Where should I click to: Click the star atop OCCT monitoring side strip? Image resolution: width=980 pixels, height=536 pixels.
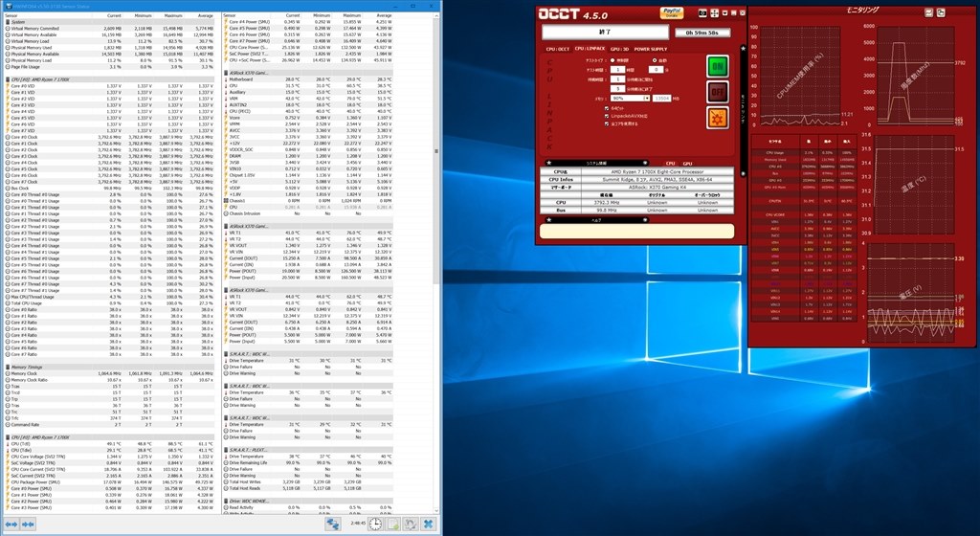tap(743, 48)
